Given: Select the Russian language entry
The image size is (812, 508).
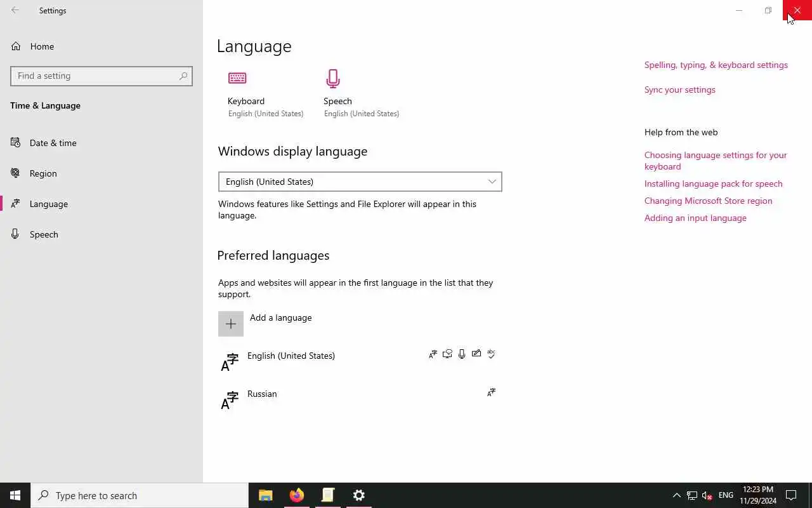Looking at the screenshot, I should [360, 400].
